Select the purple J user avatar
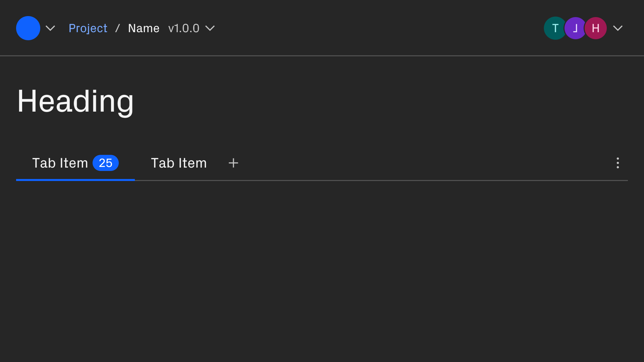The width and height of the screenshot is (644, 362). coord(575,28)
